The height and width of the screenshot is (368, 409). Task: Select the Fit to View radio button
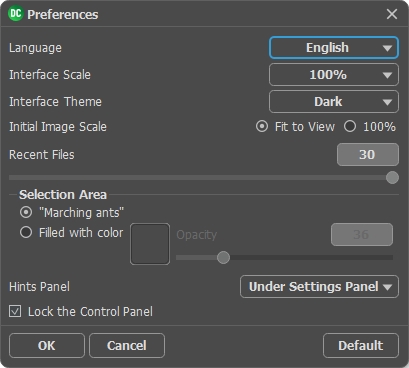pos(262,127)
